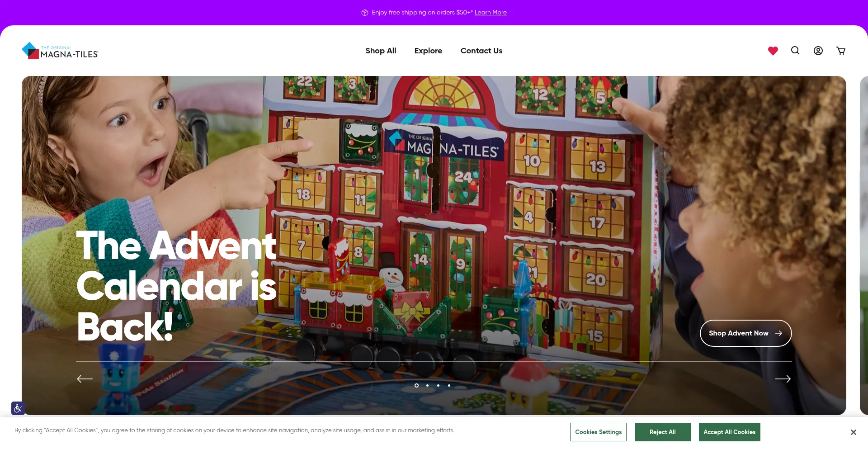The image size is (868, 449).
Task: Open the wishlist heart icon
Action: pyautogui.click(x=773, y=51)
